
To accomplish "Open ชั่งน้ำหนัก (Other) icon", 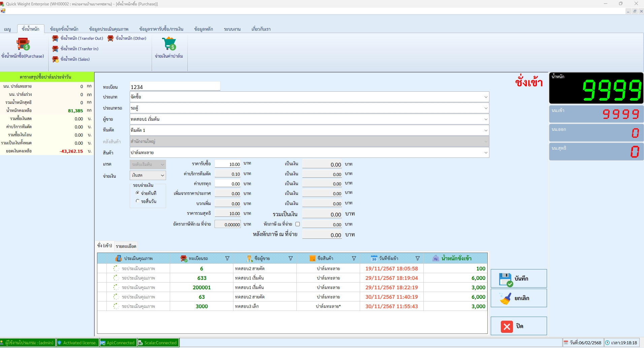I will click(x=110, y=38).
